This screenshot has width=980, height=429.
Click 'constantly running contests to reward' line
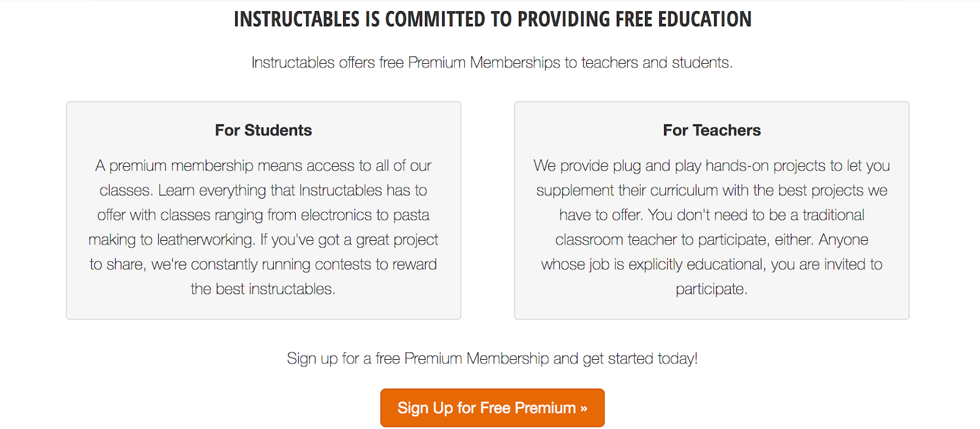(263, 264)
